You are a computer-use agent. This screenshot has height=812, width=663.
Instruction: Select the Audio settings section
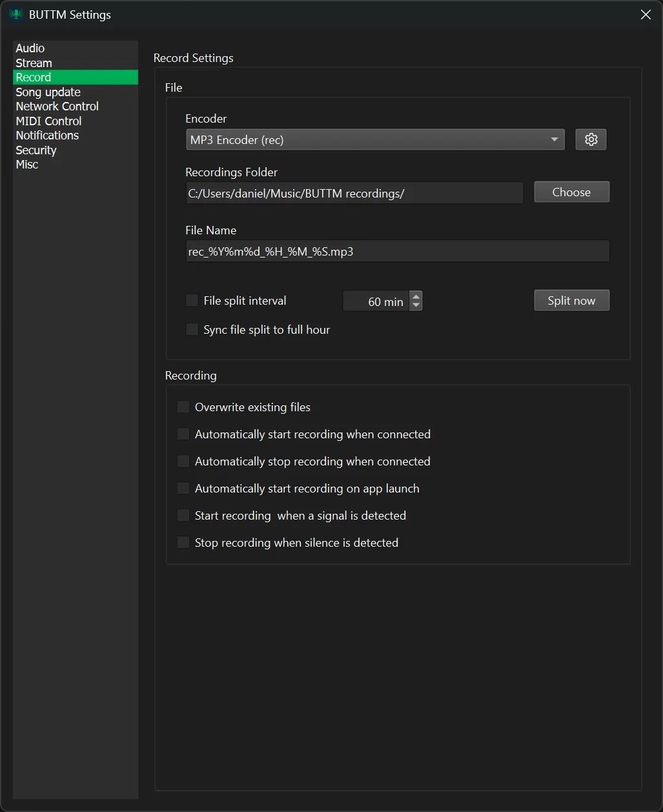(30, 48)
